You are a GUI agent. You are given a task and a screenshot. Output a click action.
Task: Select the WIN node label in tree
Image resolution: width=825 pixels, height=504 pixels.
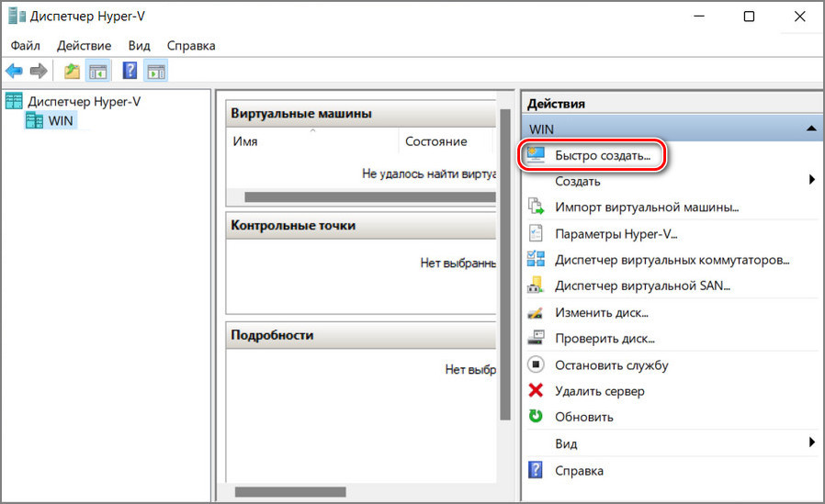point(61,121)
